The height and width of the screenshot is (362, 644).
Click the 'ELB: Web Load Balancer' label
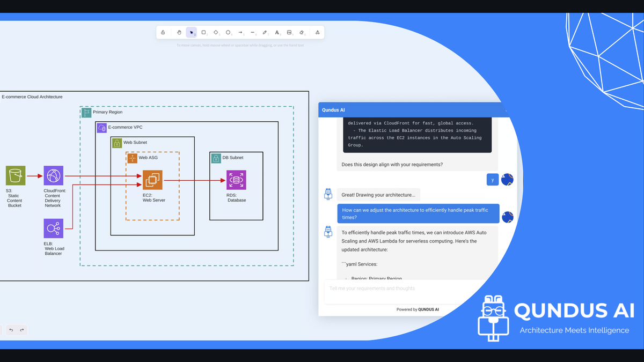coord(54,248)
